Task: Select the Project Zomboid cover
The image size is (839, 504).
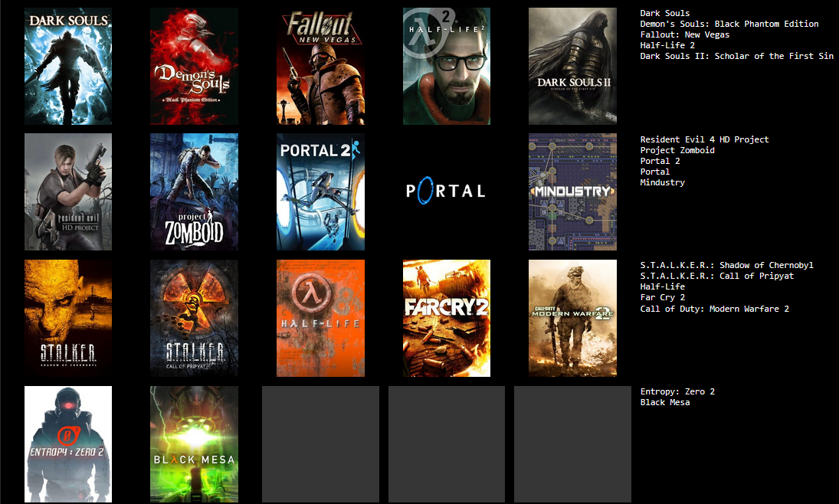Action: coord(194,192)
